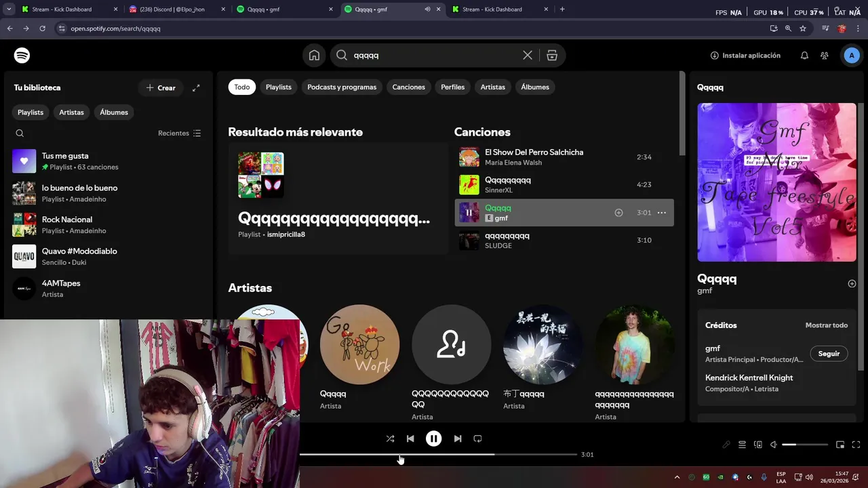Viewport: 868px width, 488px height.
Task: Select the Playlists filter chip in search results
Action: coord(279,87)
